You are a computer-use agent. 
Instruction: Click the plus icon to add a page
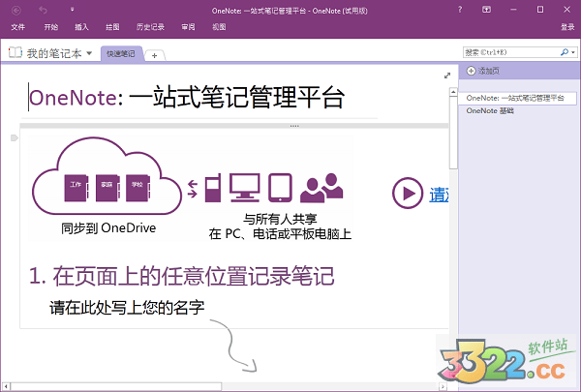pyautogui.click(x=471, y=73)
